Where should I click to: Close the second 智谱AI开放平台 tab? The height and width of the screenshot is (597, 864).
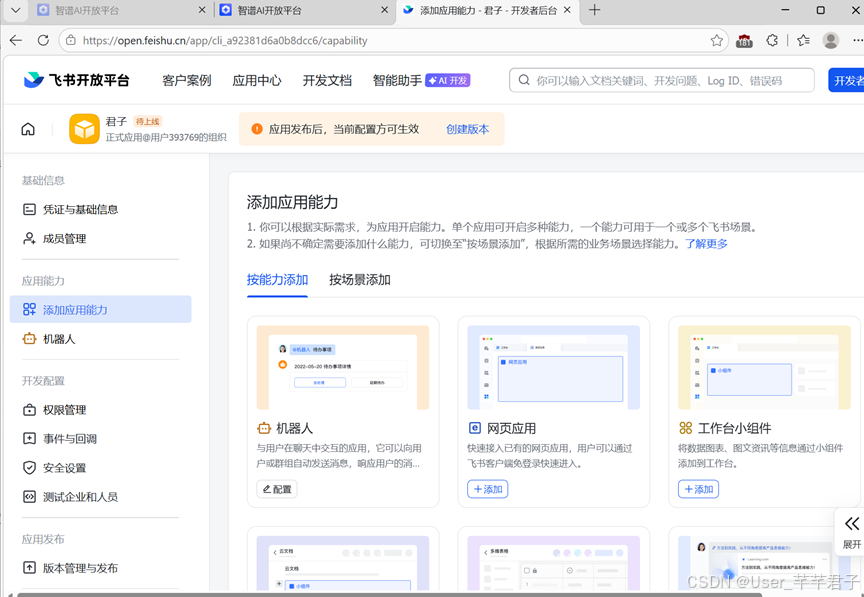click(x=385, y=10)
